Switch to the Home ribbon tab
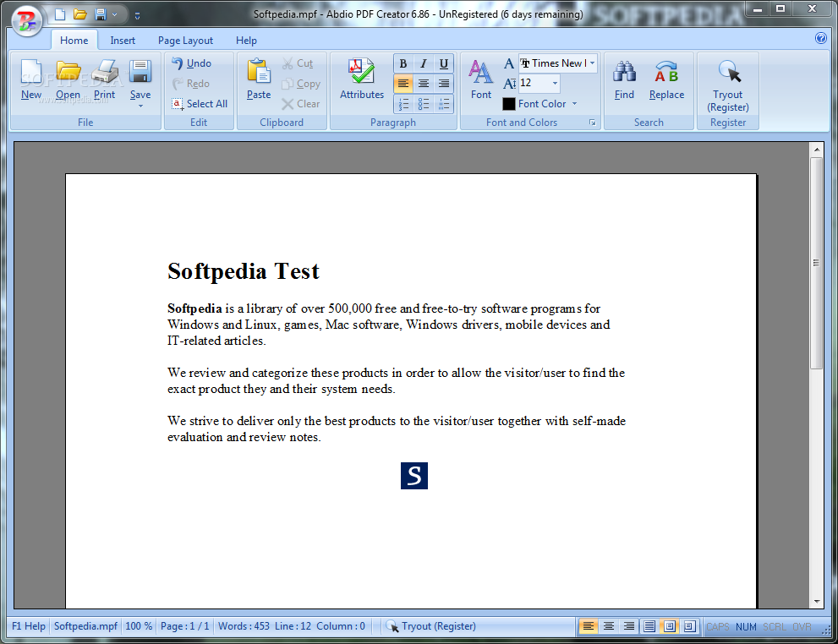The image size is (838, 644). click(74, 40)
